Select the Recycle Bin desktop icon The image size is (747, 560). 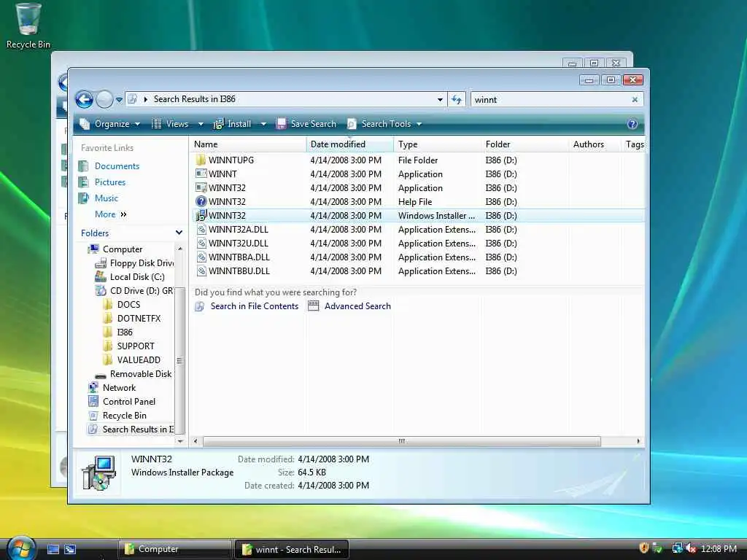[28, 26]
